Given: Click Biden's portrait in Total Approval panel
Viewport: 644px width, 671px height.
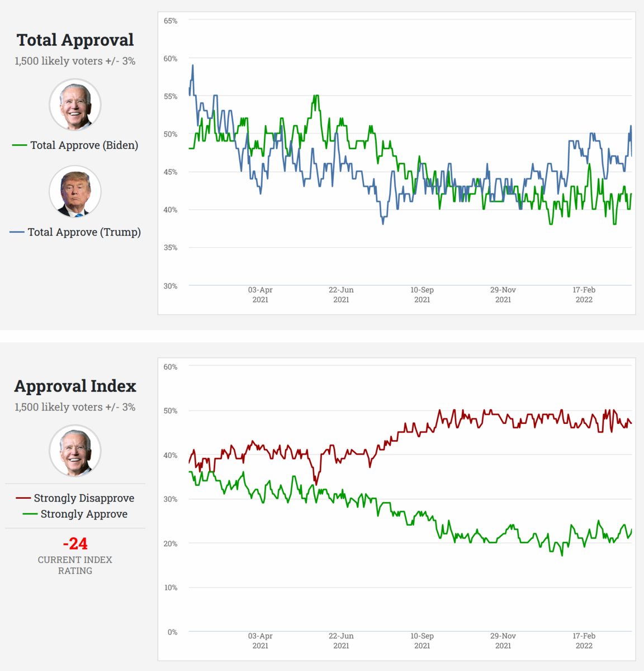Looking at the screenshot, I should (75, 105).
